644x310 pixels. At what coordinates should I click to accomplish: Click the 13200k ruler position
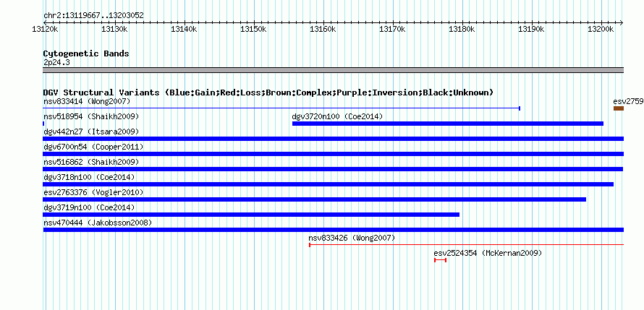tap(602, 29)
